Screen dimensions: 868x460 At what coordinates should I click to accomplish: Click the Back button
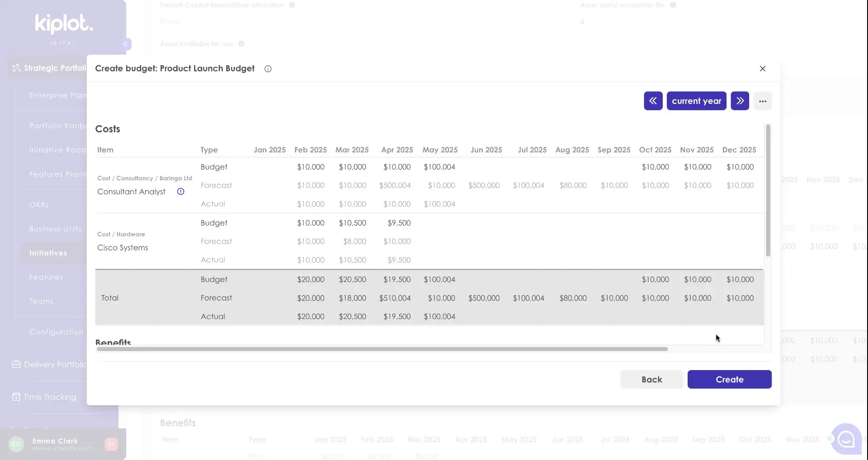[651, 380]
